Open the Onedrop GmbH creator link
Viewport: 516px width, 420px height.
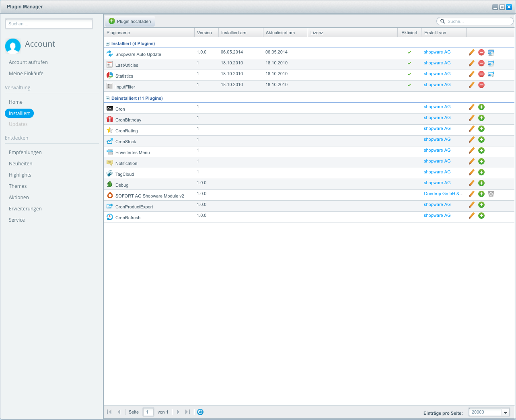443,194
